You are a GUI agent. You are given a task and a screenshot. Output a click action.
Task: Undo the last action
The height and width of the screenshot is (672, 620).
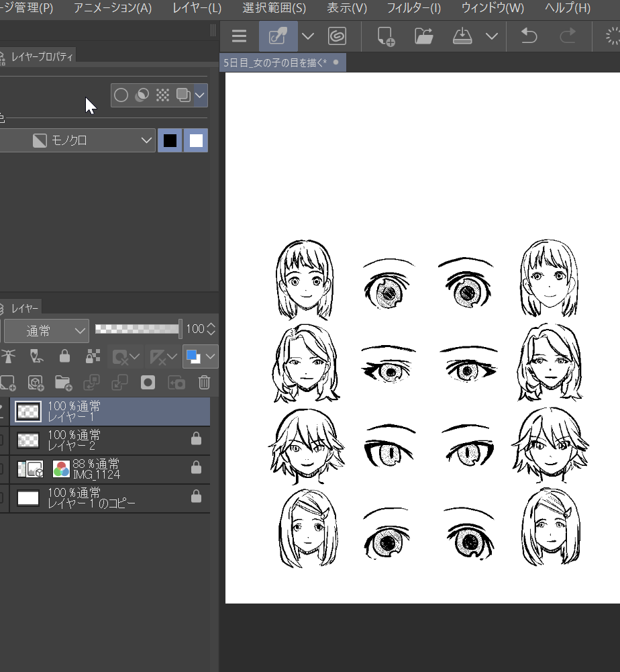(529, 36)
